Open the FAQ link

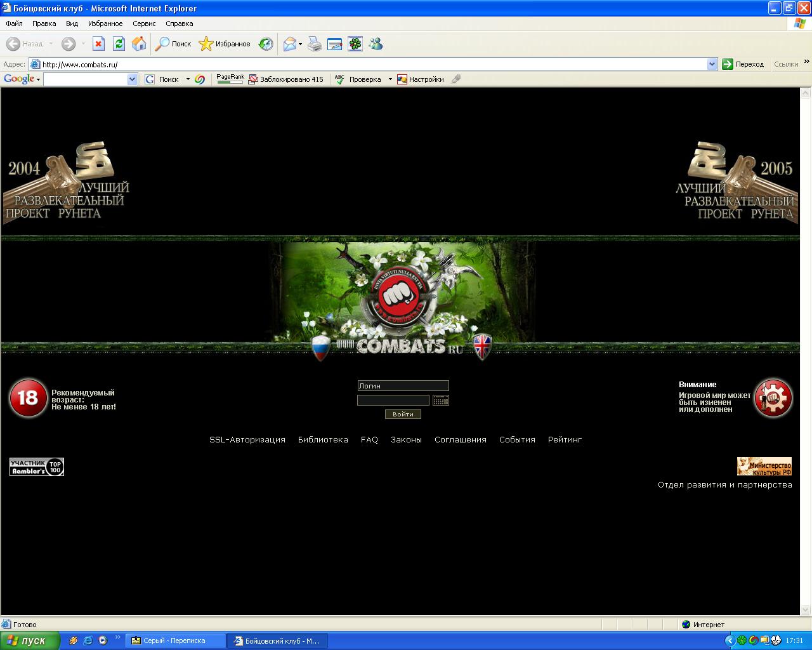(369, 439)
